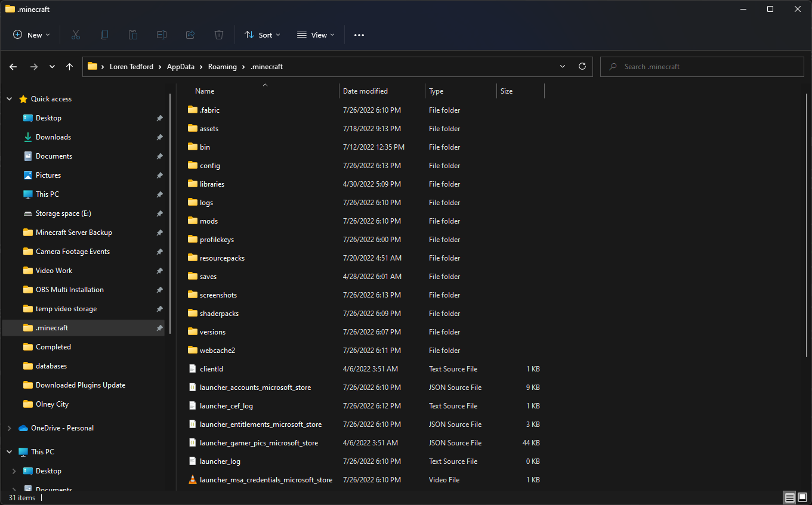Image resolution: width=812 pixels, height=505 pixels.
Task: Go up one level with up arrow
Action: (x=69, y=67)
